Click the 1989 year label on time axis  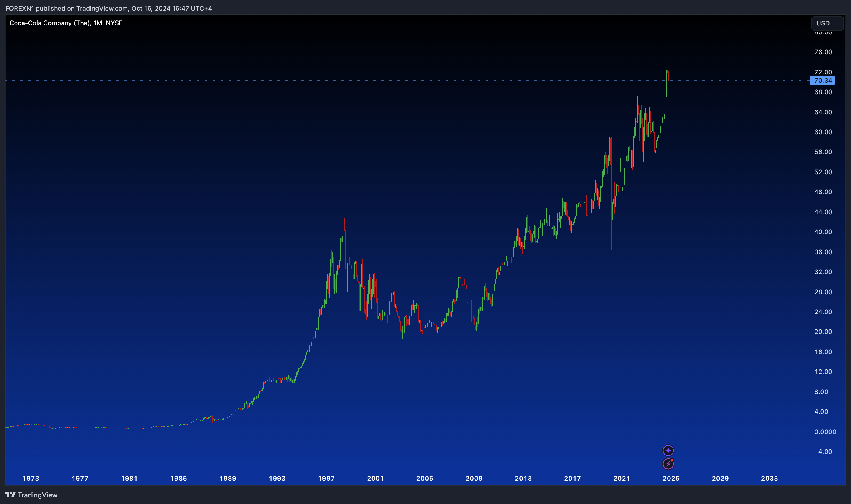pyautogui.click(x=228, y=478)
